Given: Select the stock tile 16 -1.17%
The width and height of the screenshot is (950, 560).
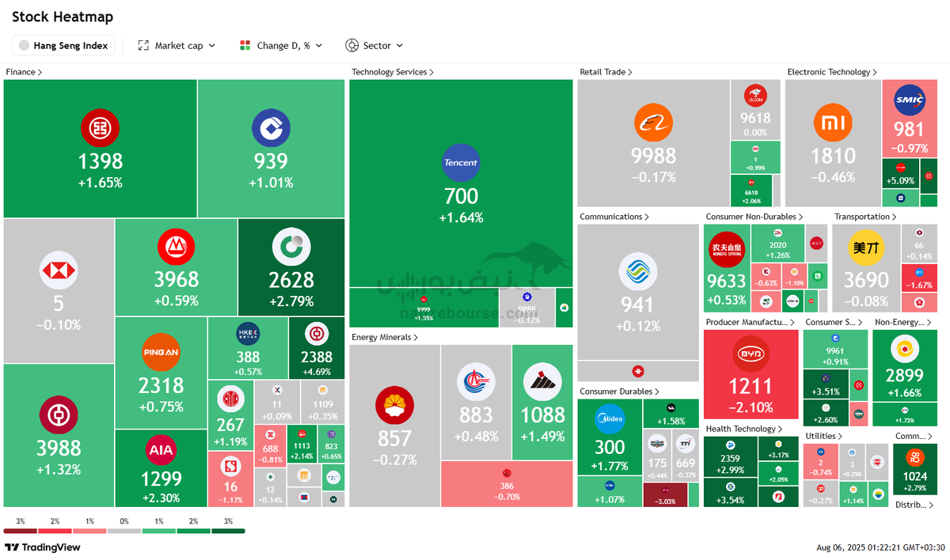Looking at the screenshot, I should pos(230,479).
